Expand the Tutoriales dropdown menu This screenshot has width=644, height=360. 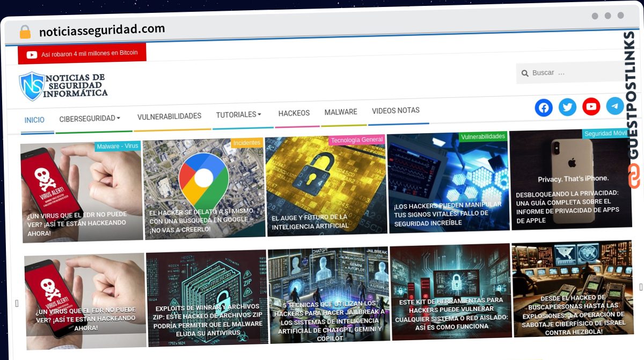(239, 115)
